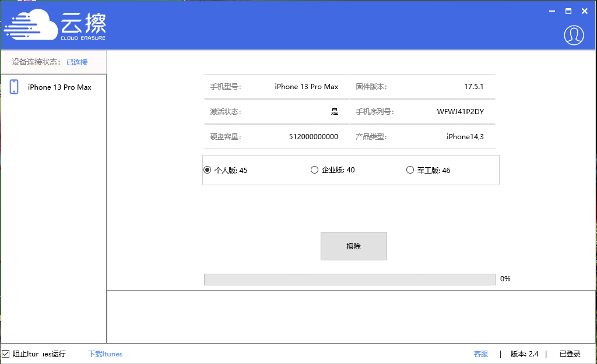
Task: Open the 下载Itunes download link
Action: (105, 354)
